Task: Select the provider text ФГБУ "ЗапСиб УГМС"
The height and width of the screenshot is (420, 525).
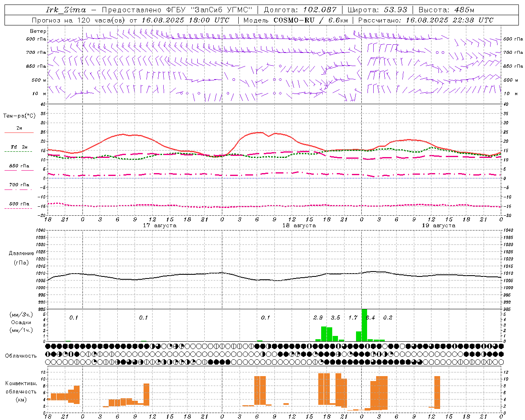Action: point(209,10)
